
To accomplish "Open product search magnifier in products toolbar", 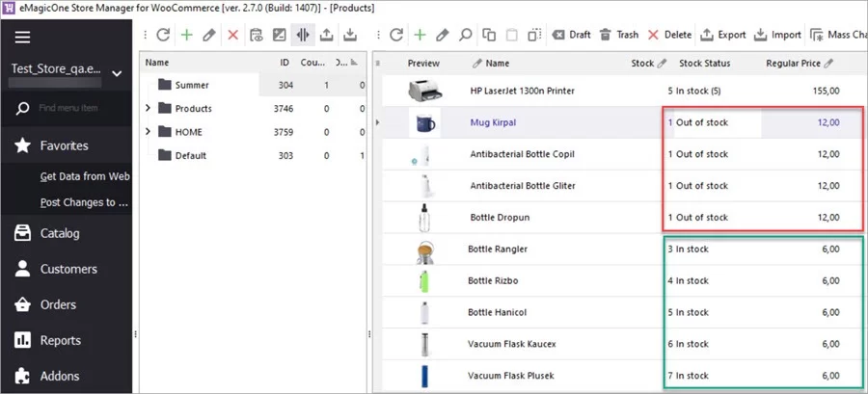I will [x=465, y=35].
